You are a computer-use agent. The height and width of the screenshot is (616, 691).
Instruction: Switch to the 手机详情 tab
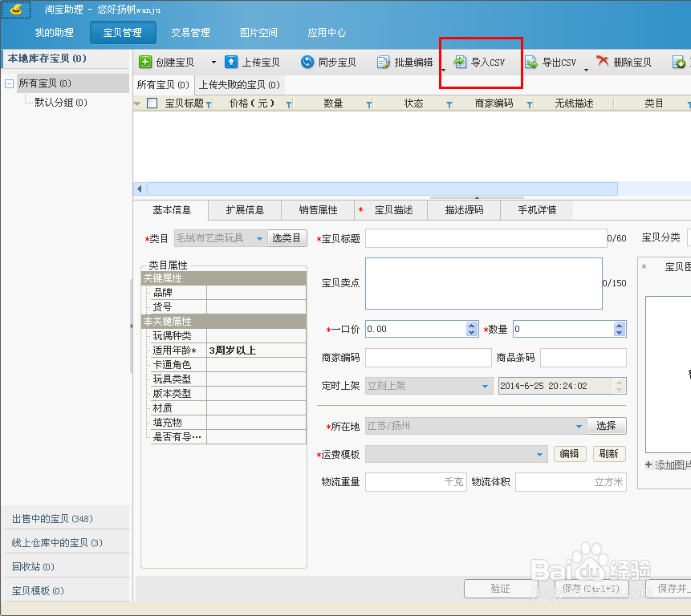pos(537,210)
